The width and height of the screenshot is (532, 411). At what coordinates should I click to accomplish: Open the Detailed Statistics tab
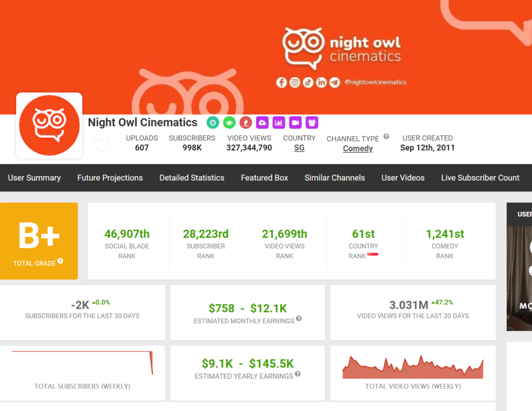coord(192,178)
